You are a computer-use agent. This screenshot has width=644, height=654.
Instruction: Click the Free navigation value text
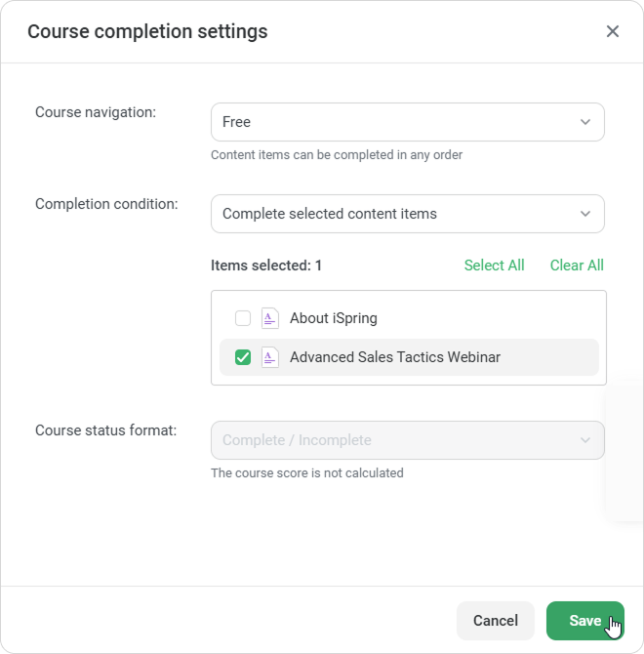coord(237,122)
